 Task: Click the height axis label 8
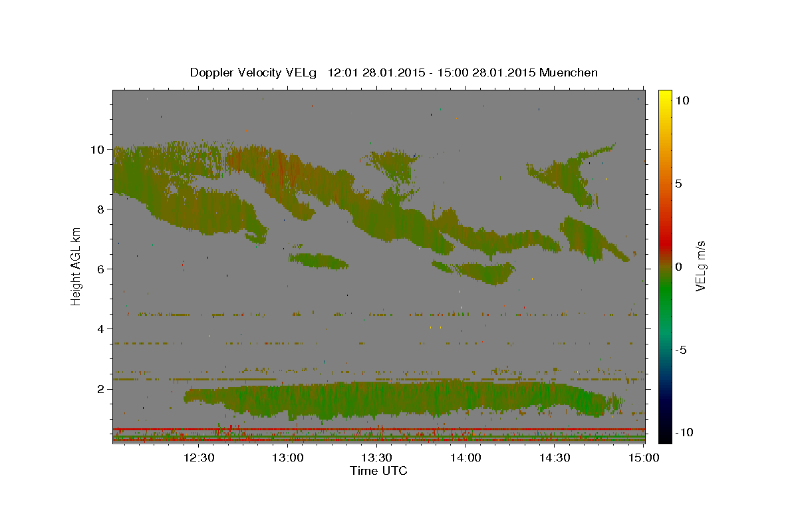[x=102, y=209]
